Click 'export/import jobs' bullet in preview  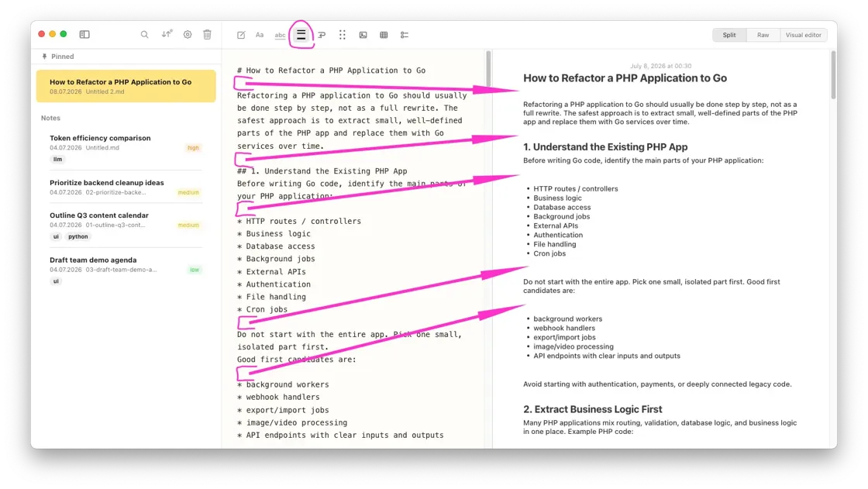coord(565,337)
